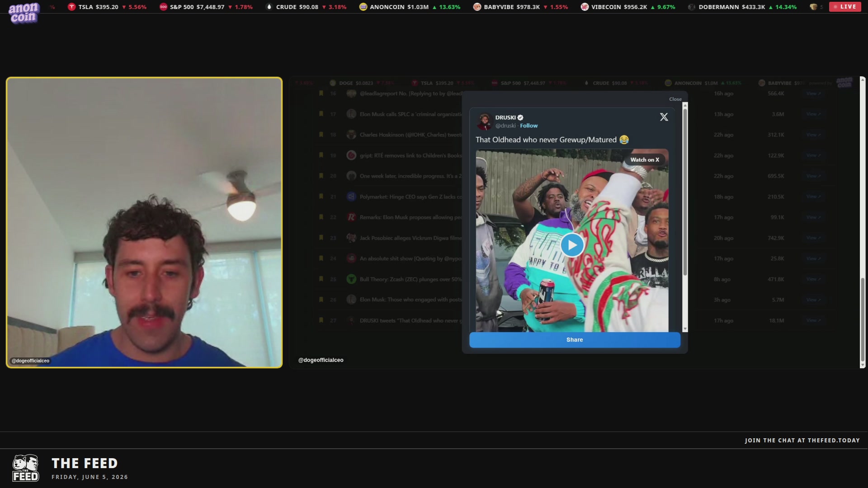Select the Elon Musk calls SPLC row
The height and width of the screenshot is (488, 868).
574,114
